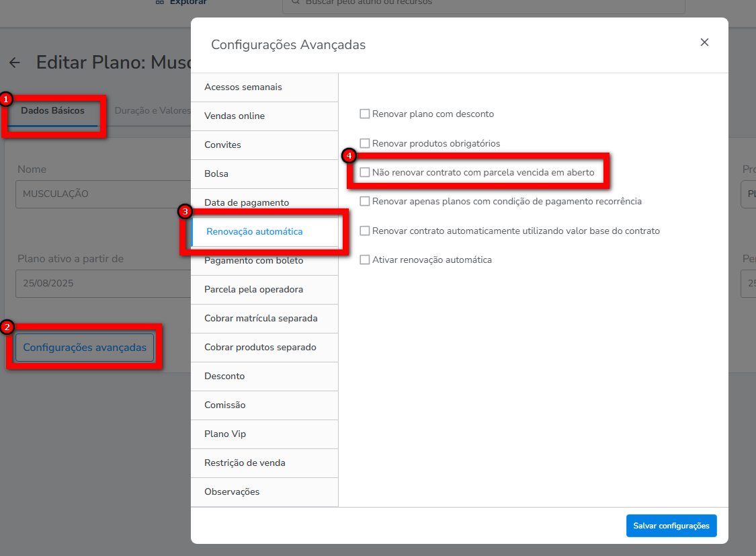Toggle Renovar apenas planos com recorrência checkbox
The image size is (756, 556).
pyautogui.click(x=365, y=201)
